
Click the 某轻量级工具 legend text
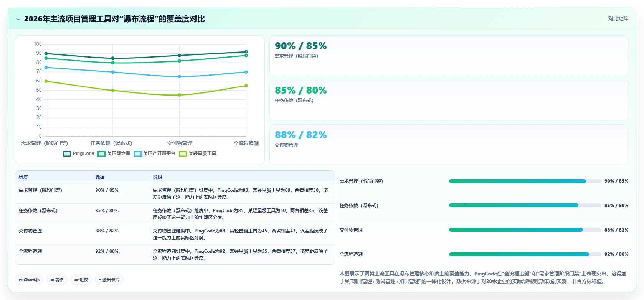click(202, 153)
